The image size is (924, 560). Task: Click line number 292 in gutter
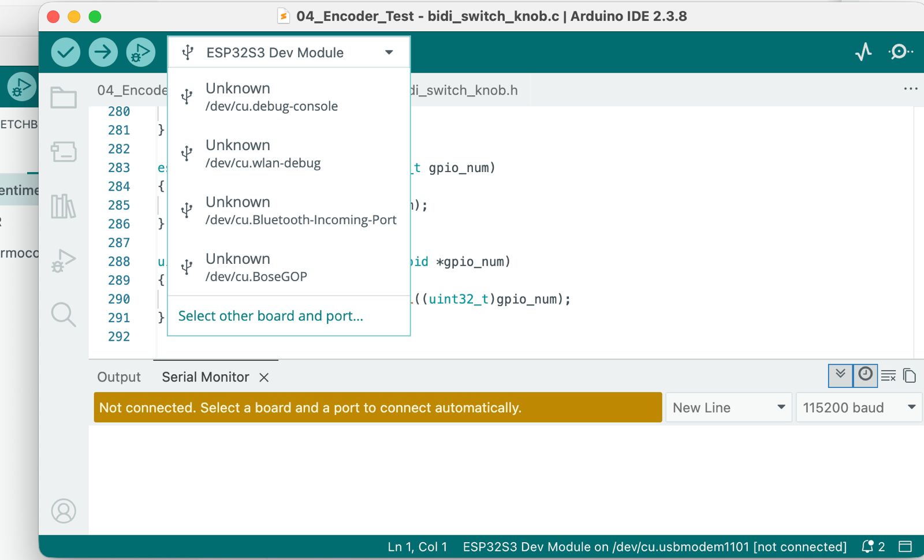tap(119, 337)
